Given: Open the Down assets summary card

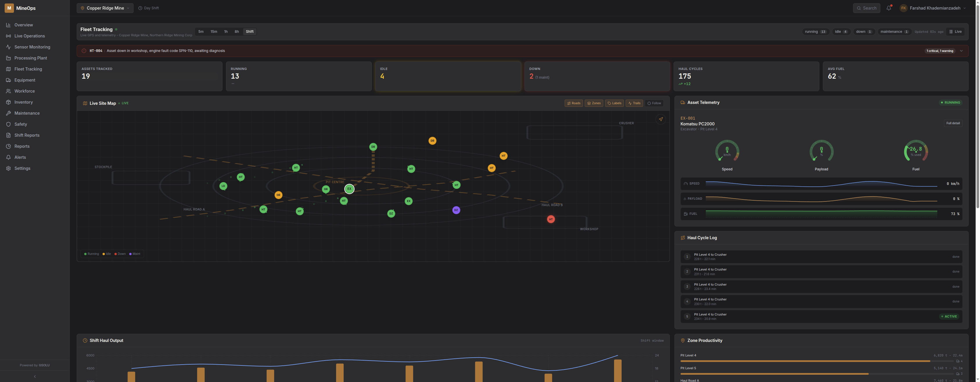Looking at the screenshot, I should [x=597, y=76].
